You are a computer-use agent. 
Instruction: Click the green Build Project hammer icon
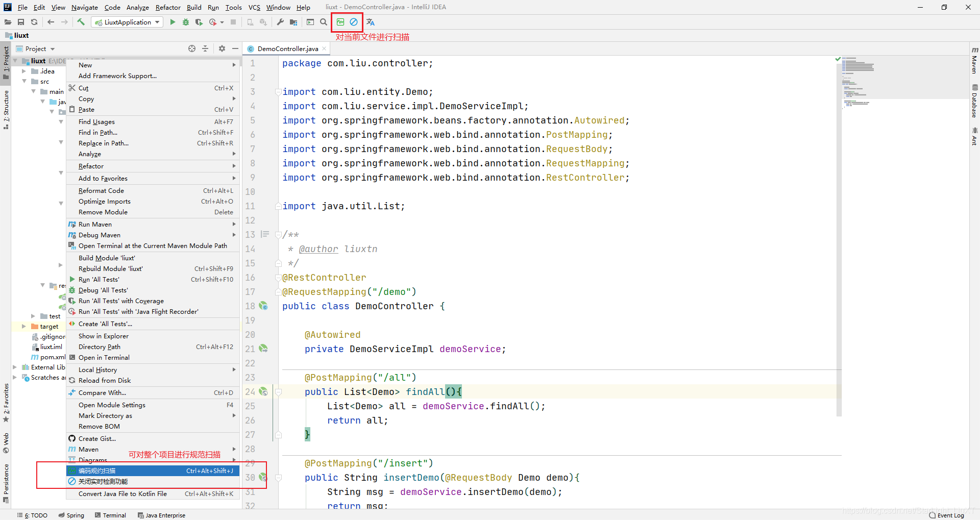tap(81, 22)
